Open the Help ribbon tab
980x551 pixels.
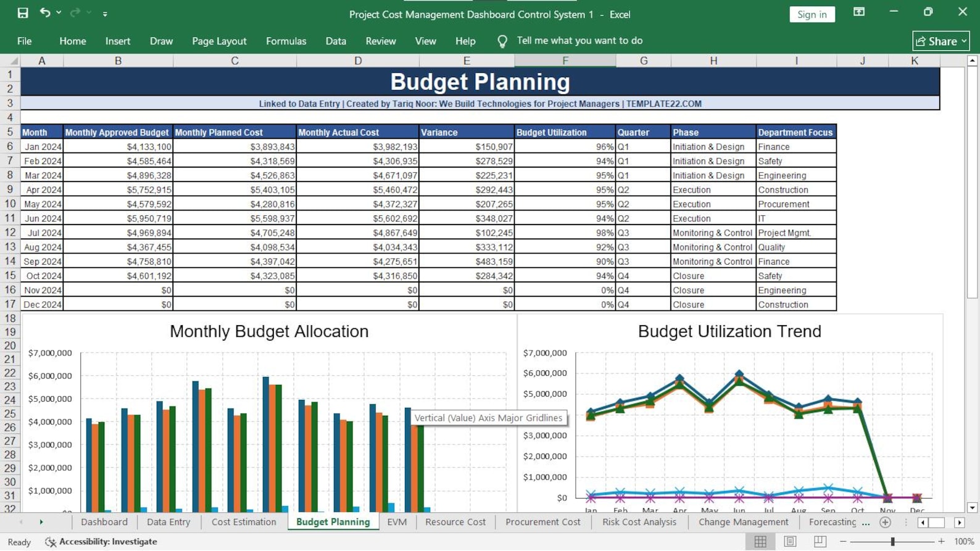[x=465, y=41]
